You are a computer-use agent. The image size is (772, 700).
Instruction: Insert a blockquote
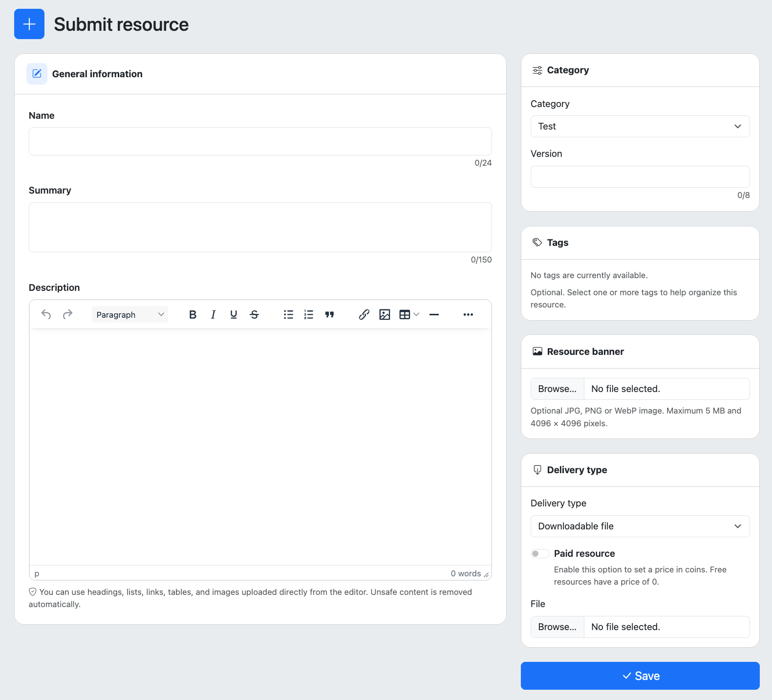click(329, 314)
